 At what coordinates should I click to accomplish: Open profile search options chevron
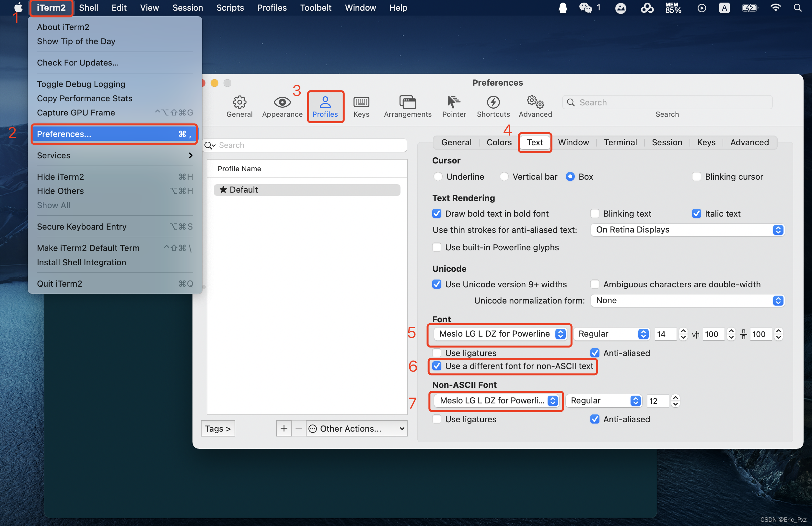click(x=210, y=146)
